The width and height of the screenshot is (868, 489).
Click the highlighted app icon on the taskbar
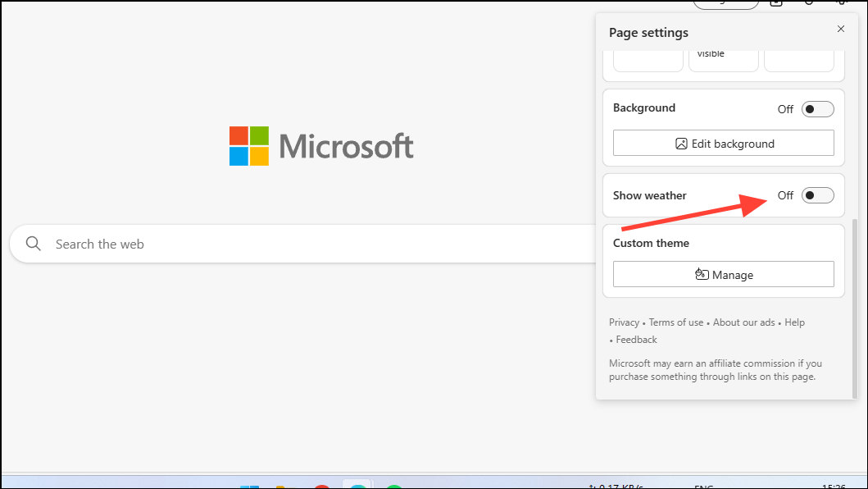358,484
